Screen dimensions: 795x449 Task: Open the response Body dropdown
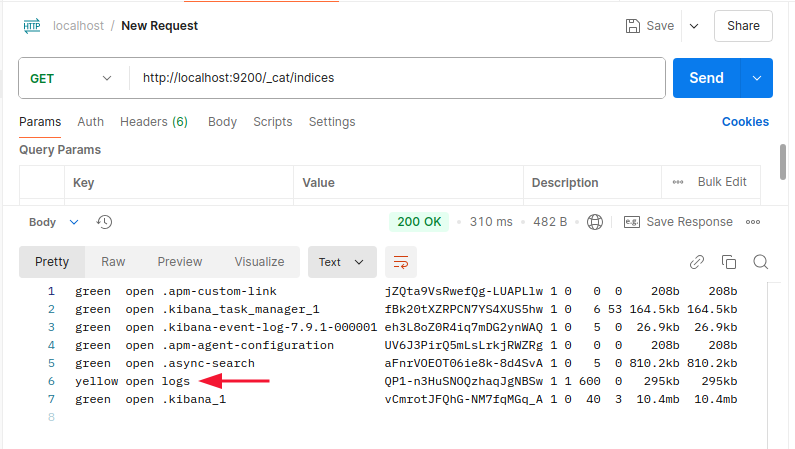(54, 222)
